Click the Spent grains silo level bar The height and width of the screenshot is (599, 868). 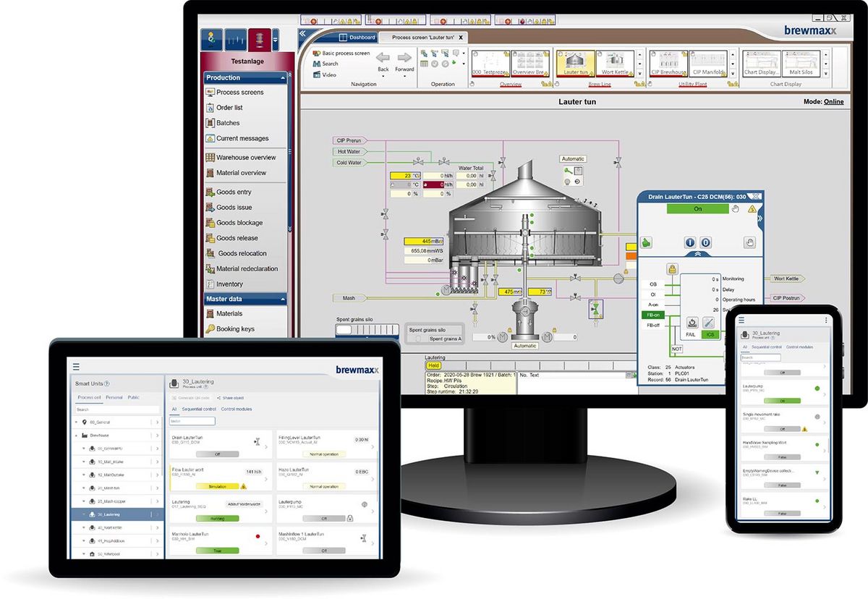[x=367, y=330]
